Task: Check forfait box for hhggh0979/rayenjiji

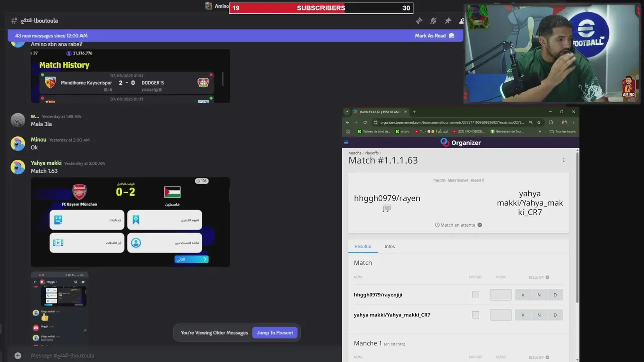Action: (475, 295)
